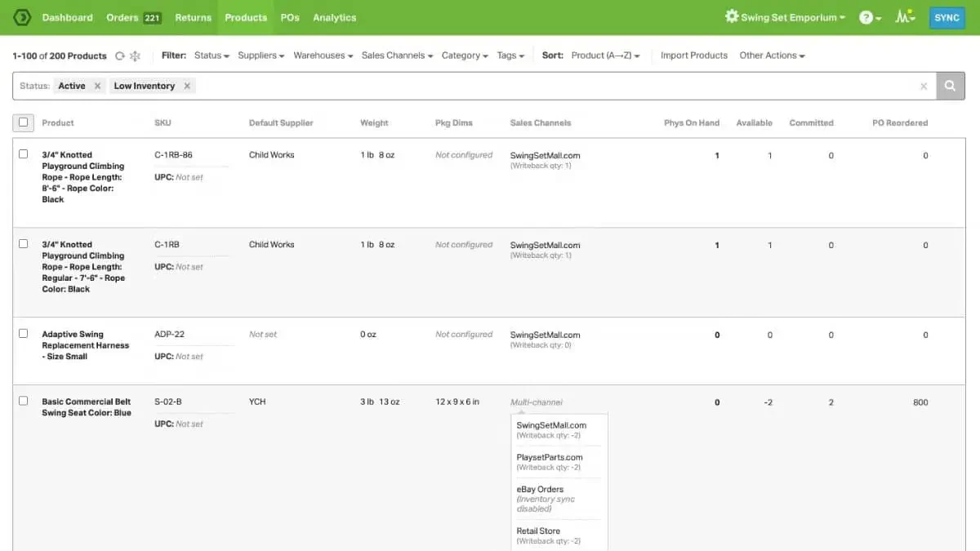
Task: Click the snowflake icon beside product count
Action: coord(136,56)
